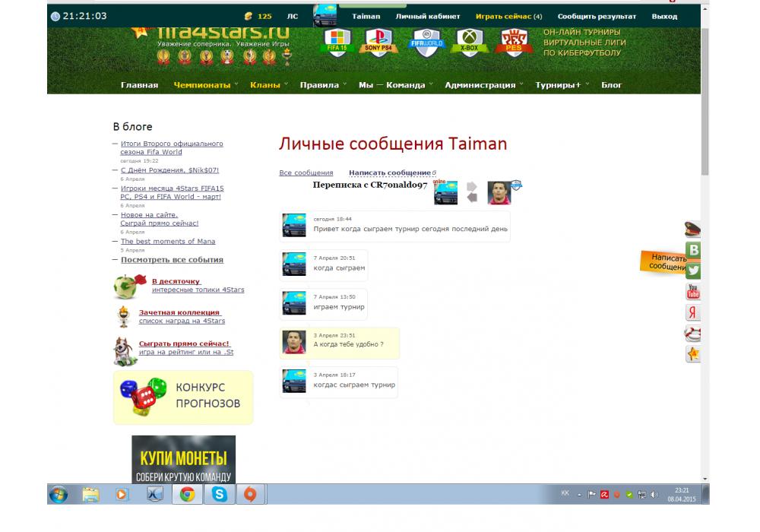The height and width of the screenshot is (532, 760).
Task: Open Конкурс прогнозов banner
Action: coord(183,397)
